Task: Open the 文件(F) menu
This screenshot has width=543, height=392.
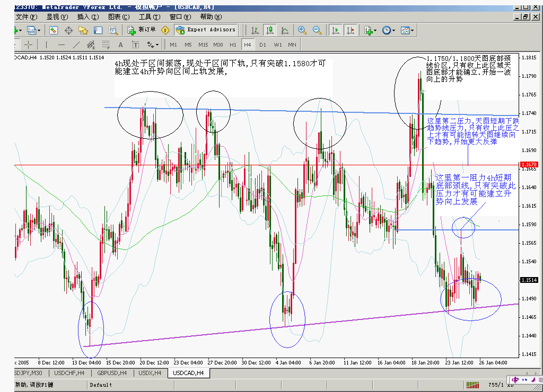Action: pos(27,17)
